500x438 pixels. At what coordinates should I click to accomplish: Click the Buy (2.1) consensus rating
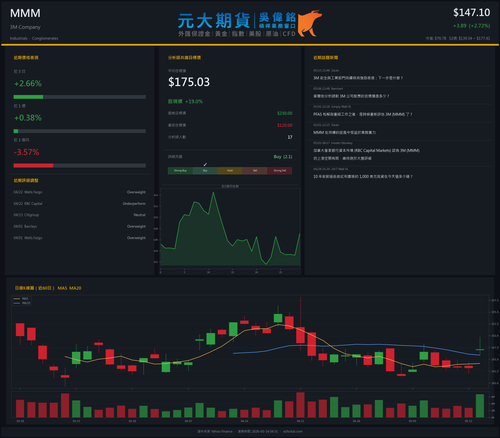click(283, 157)
